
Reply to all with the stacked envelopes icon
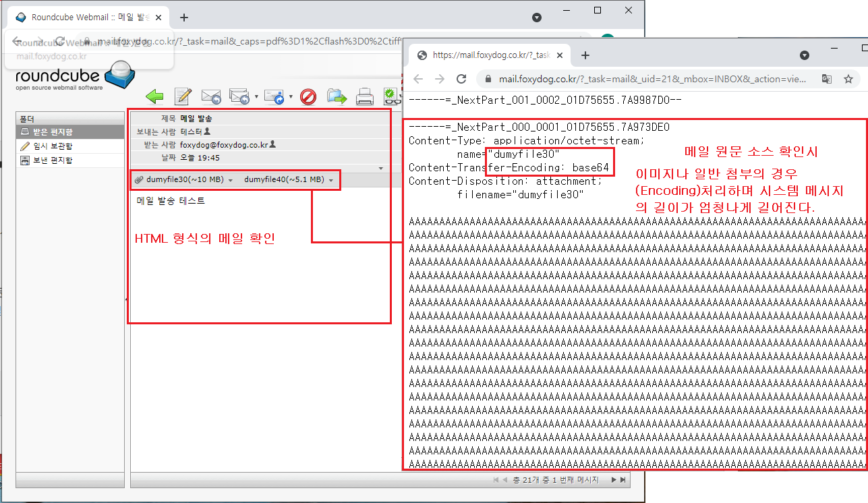pos(239,97)
